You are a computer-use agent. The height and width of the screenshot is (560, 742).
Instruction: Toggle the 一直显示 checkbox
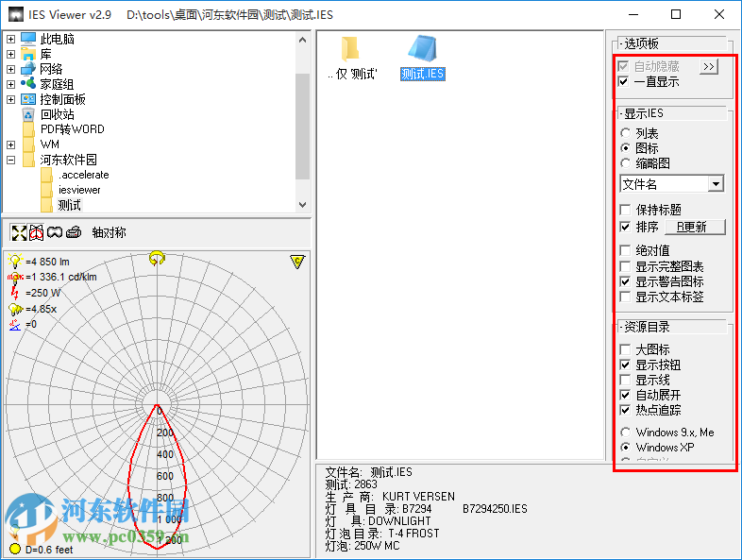click(624, 81)
